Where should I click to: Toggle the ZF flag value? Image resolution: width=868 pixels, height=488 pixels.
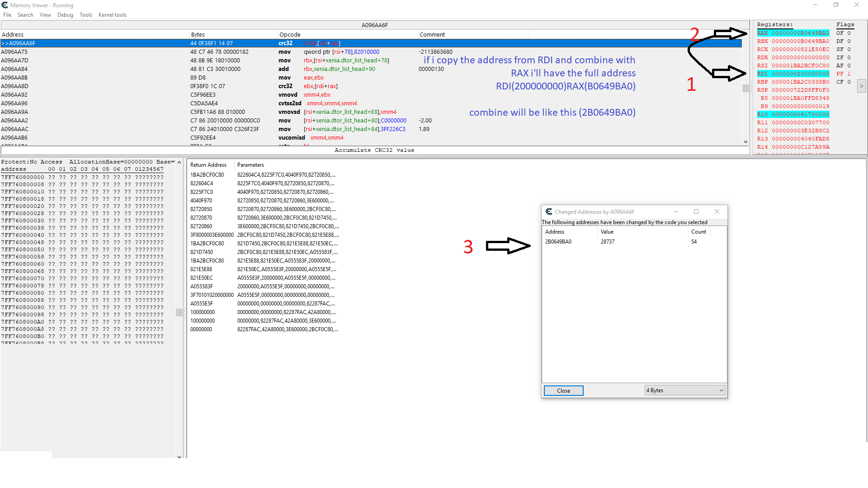849,57
